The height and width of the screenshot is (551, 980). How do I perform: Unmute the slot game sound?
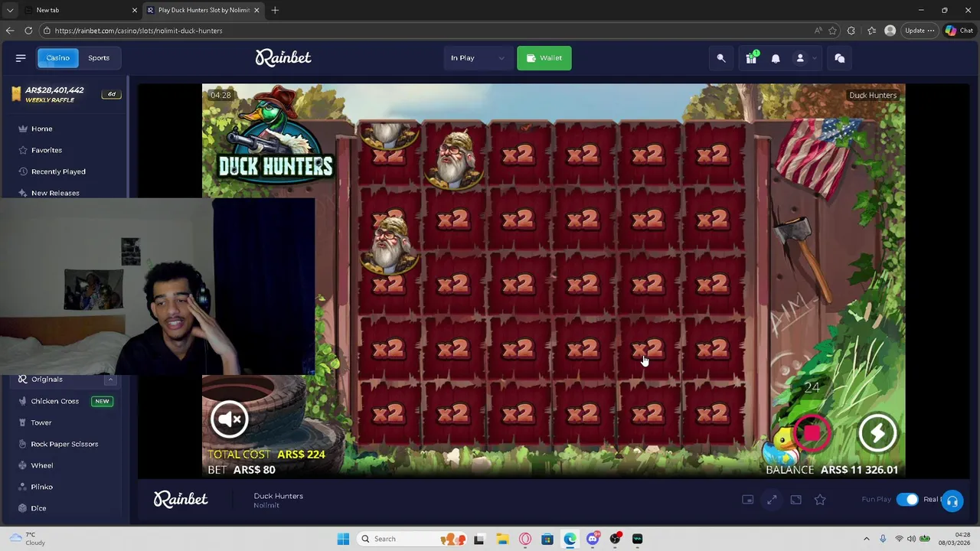pyautogui.click(x=230, y=419)
